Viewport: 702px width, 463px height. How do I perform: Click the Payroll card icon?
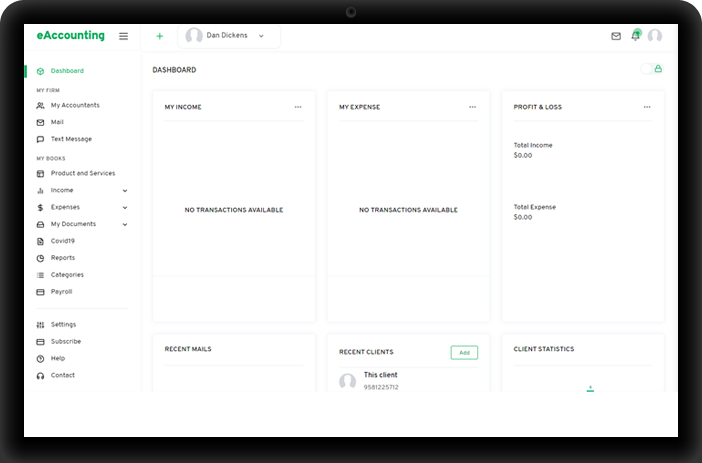[40, 292]
